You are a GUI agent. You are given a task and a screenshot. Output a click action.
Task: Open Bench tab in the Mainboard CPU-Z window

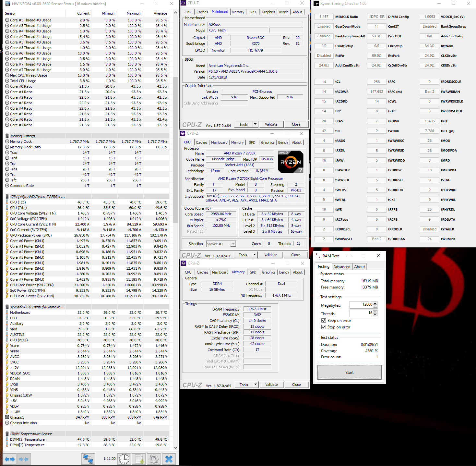[x=283, y=12]
